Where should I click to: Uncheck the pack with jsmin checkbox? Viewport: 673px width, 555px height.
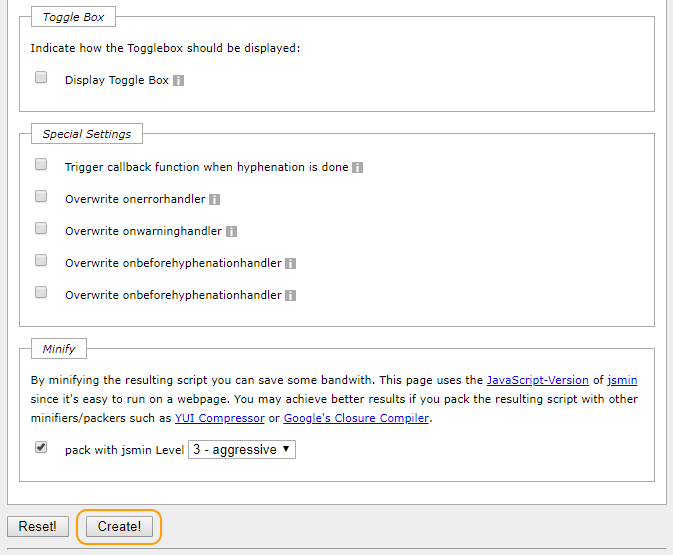click(41, 448)
